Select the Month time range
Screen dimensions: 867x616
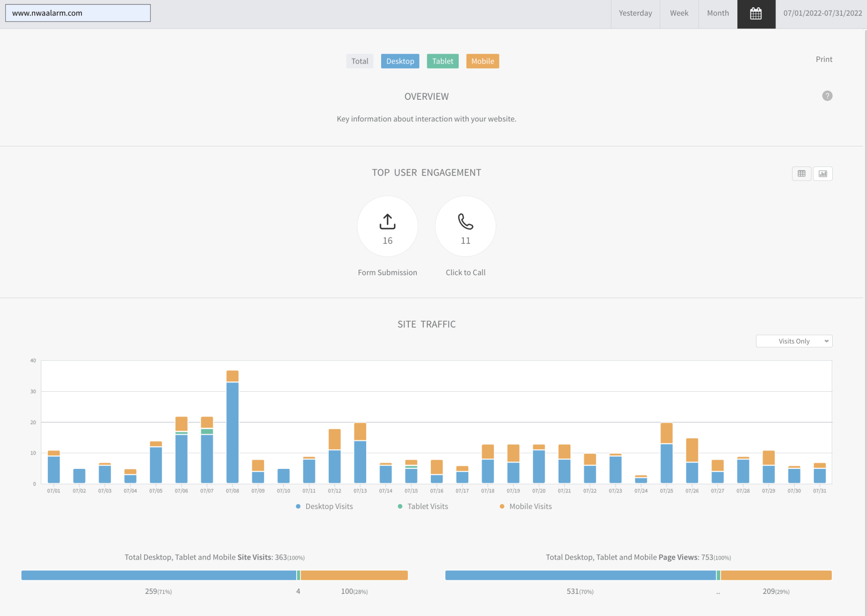718,14
